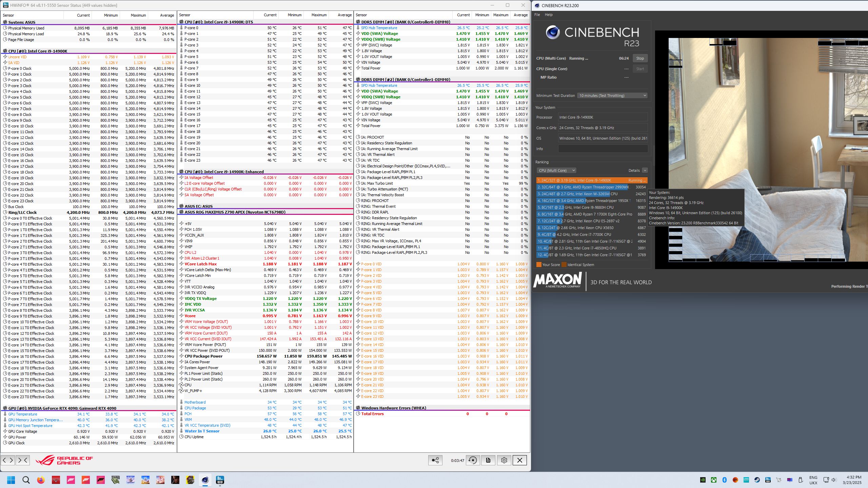
Task: Select GPU Hot Spot Temperature row
Action: click(89, 426)
